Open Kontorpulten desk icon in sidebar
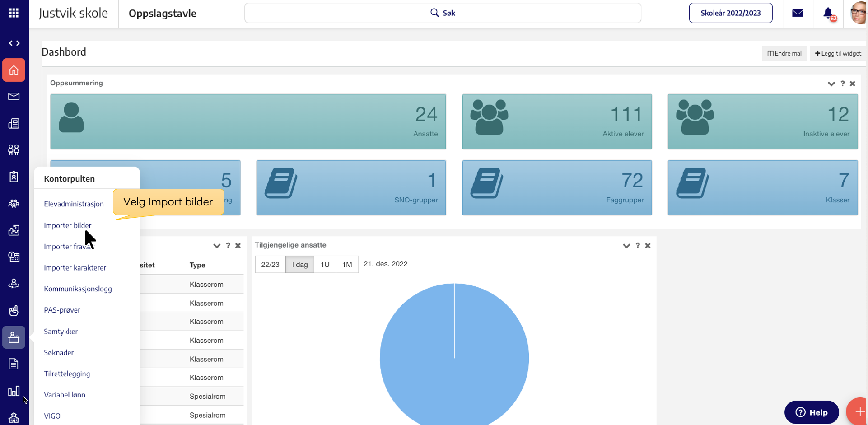The image size is (868, 425). (x=14, y=337)
